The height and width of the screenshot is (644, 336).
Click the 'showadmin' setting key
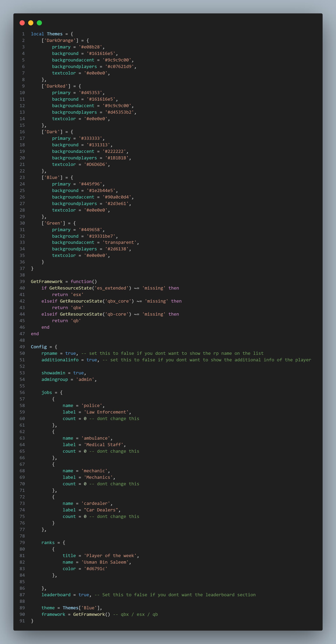[53, 373]
